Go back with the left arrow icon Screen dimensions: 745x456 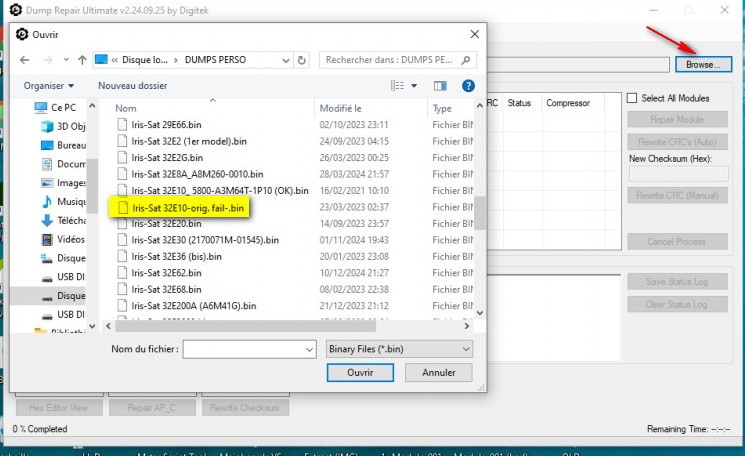coord(25,60)
